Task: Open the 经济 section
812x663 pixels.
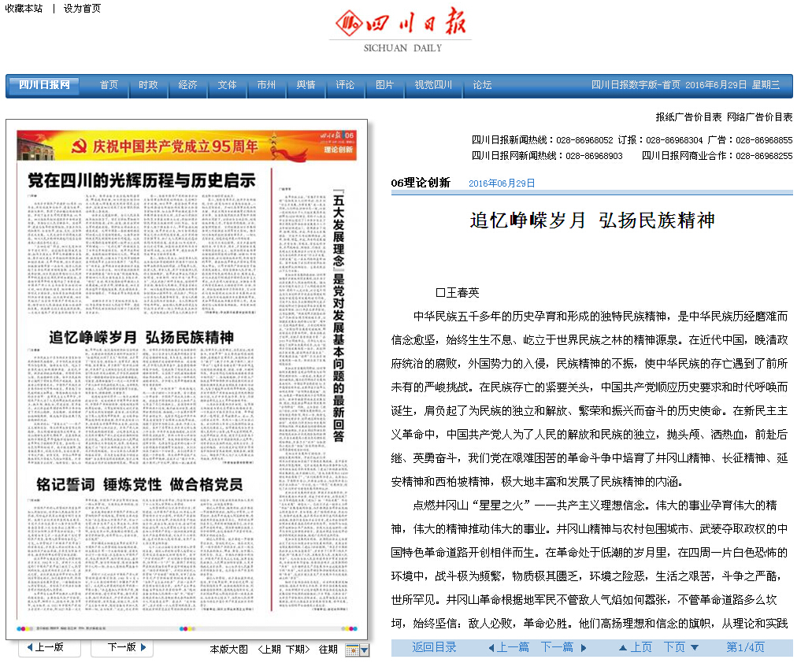Action: click(187, 85)
